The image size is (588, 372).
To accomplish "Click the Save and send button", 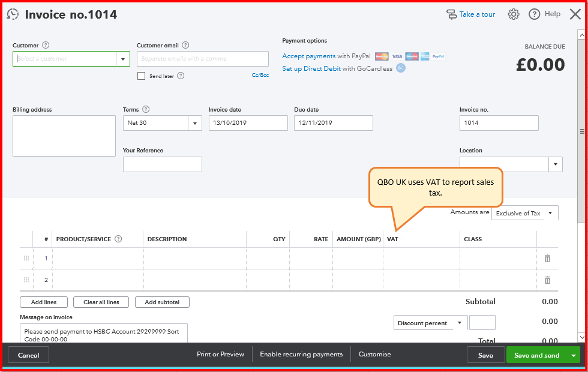I will pyautogui.click(x=536, y=355).
